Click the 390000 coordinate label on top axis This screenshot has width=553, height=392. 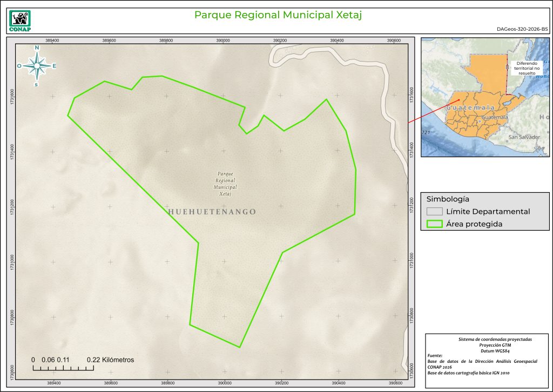223,40
